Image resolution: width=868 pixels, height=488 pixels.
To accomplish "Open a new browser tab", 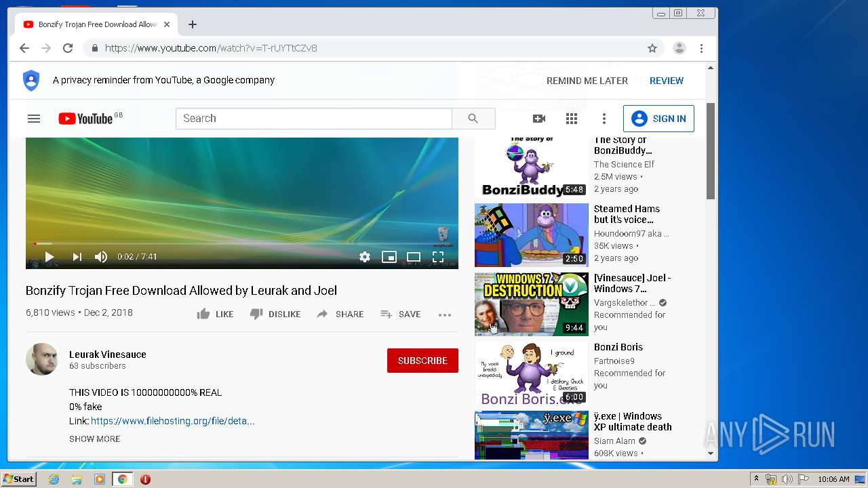I will (193, 24).
